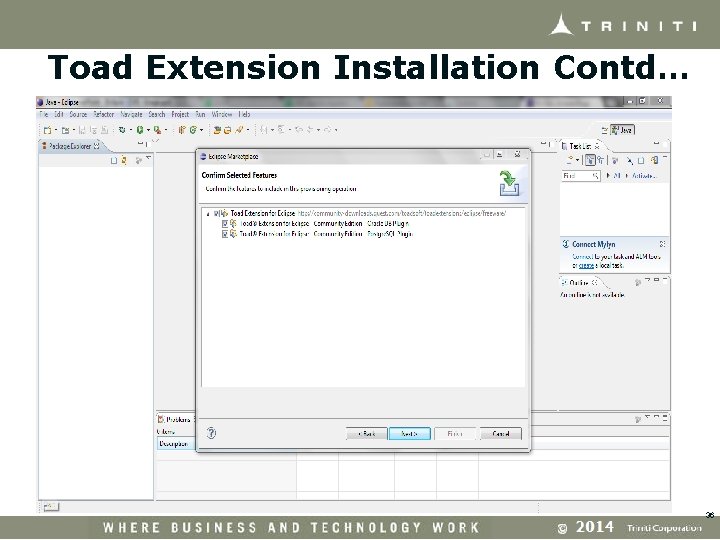Viewport: 720px width, 540px height.
Task: Click the PostgreSQL Plugin feature row text
Action: pos(326,234)
